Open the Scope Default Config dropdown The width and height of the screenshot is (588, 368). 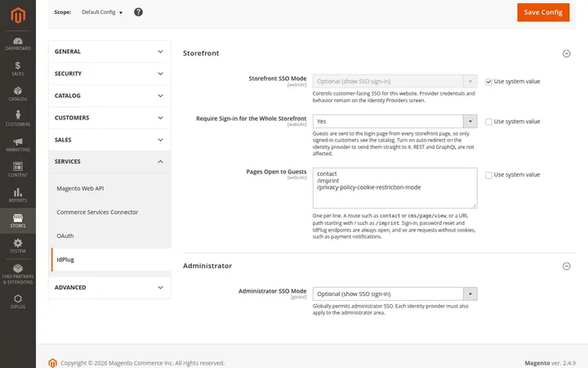tap(102, 12)
